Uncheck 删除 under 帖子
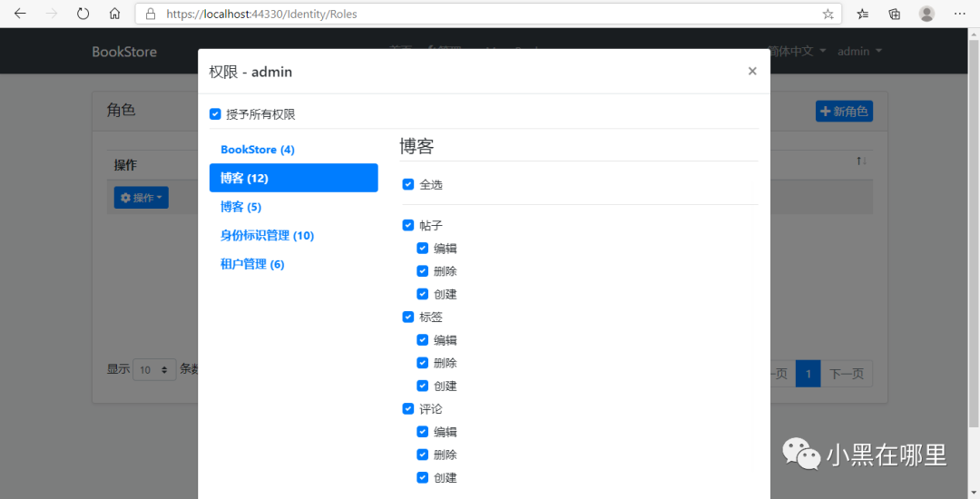The height and width of the screenshot is (499, 980). (423, 271)
